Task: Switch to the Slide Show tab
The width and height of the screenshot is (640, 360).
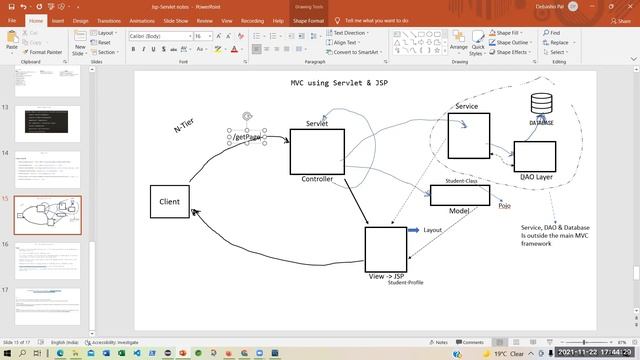Action: (x=176, y=21)
